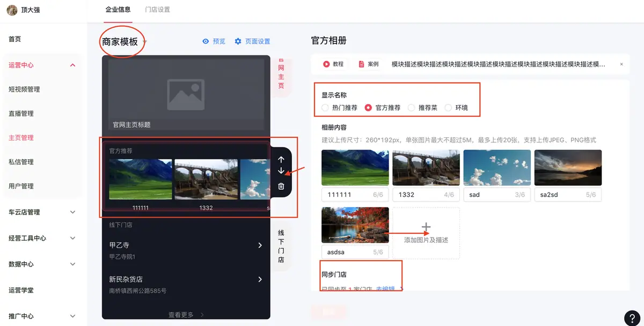Click the 添加图片及描述 upload box

click(426, 233)
